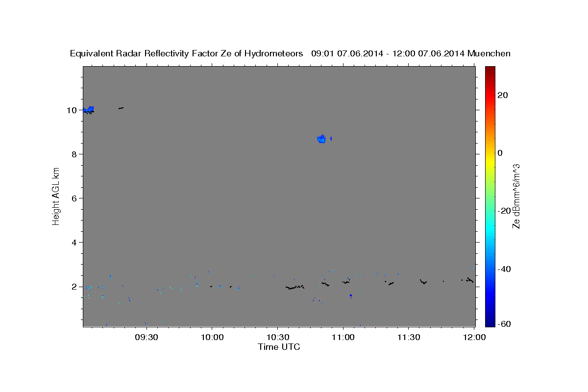
Task: Click the colorbar label 0
Action: [500, 153]
